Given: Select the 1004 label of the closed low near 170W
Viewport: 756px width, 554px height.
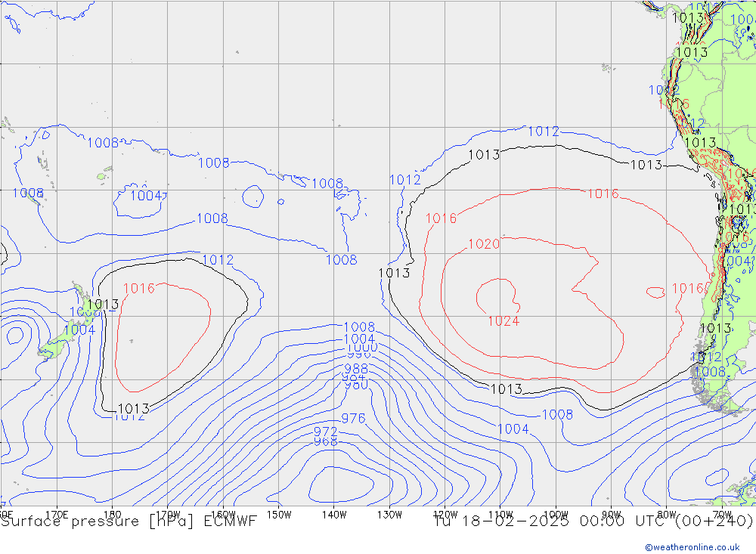Looking at the screenshot, I should coord(146,195).
